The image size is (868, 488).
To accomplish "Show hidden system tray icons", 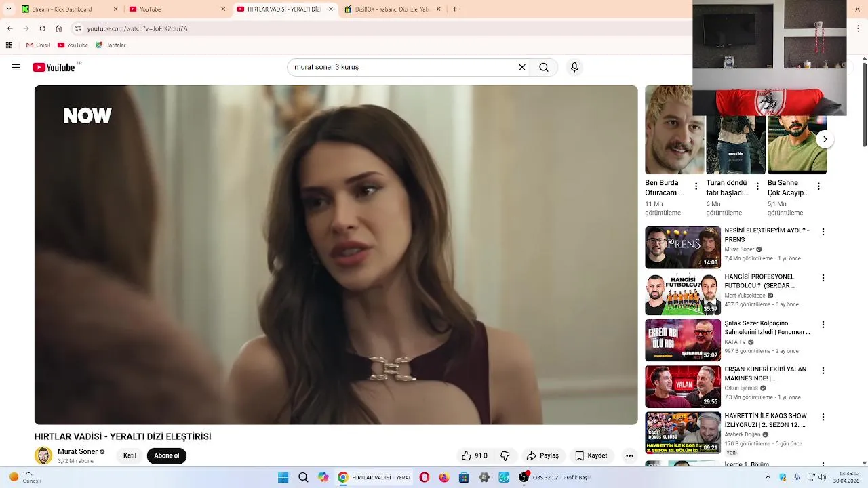I will click(x=768, y=477).
